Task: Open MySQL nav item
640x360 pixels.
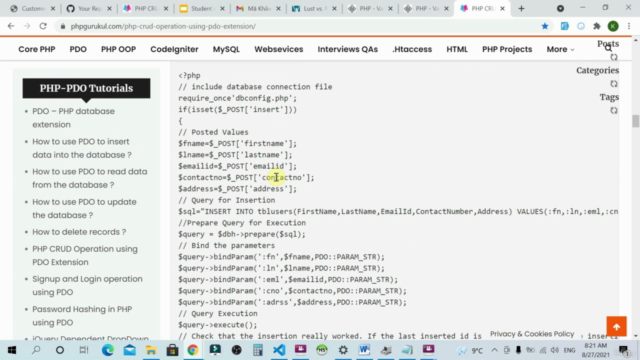Action: pyautogui.click(x=226, y=49)
